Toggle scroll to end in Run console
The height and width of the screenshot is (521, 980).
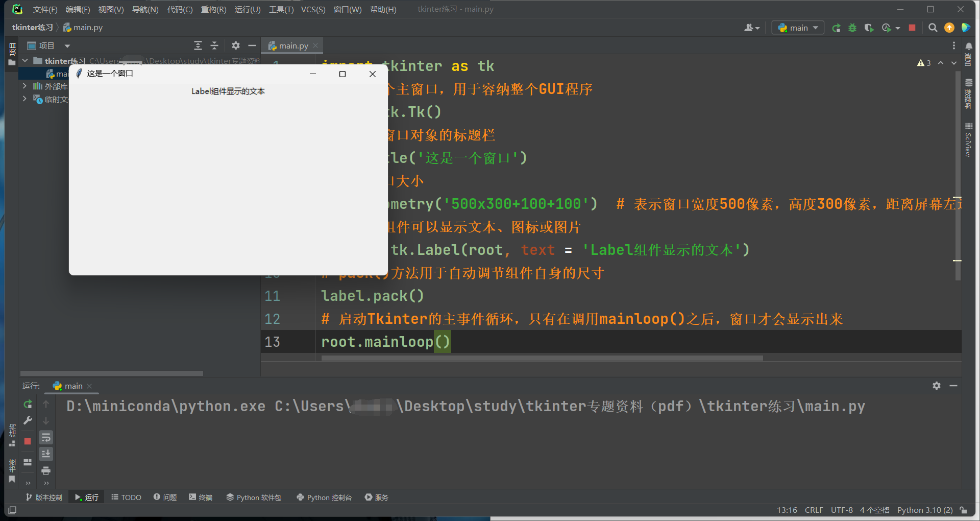coord(46,454)
